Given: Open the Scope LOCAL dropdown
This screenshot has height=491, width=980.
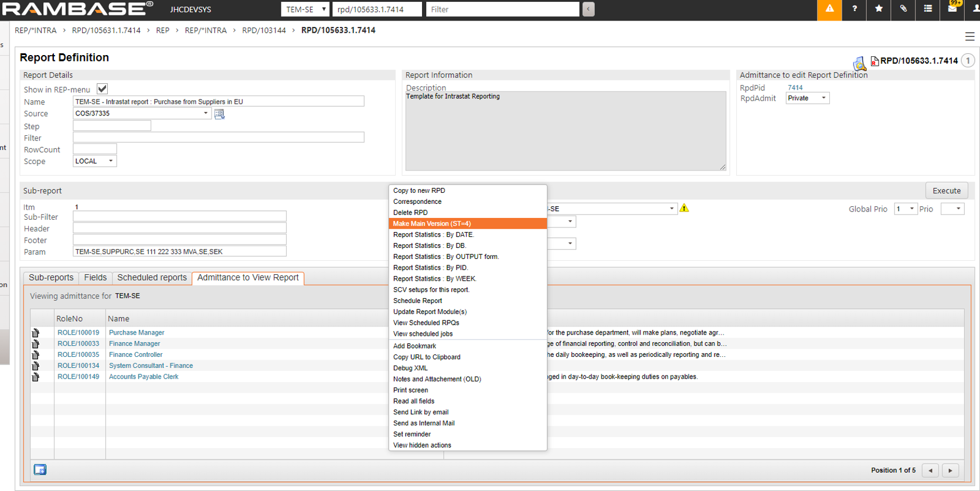Looking at the screenshot, I should (94, 161).
